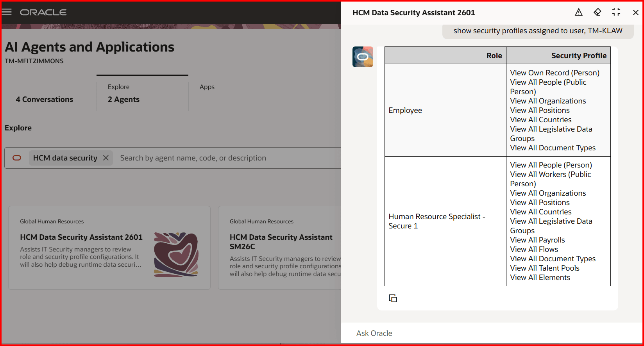
Task: Click the assistant avatar icon
Action: click(363, 57)
